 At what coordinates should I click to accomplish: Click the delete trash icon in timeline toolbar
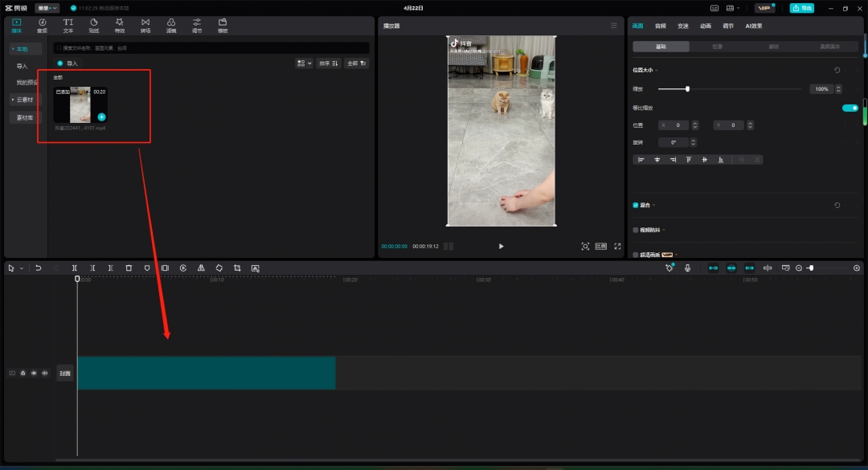coord(129,268)
